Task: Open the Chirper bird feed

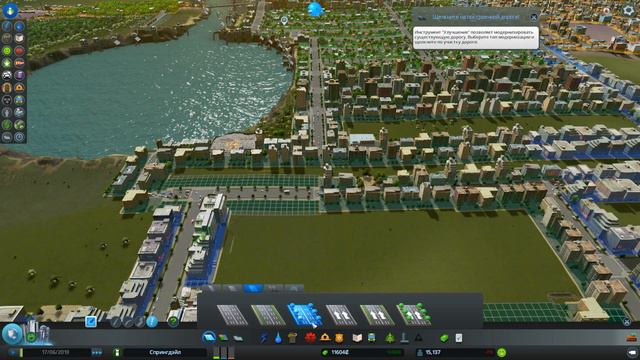Action: [315, 9]
